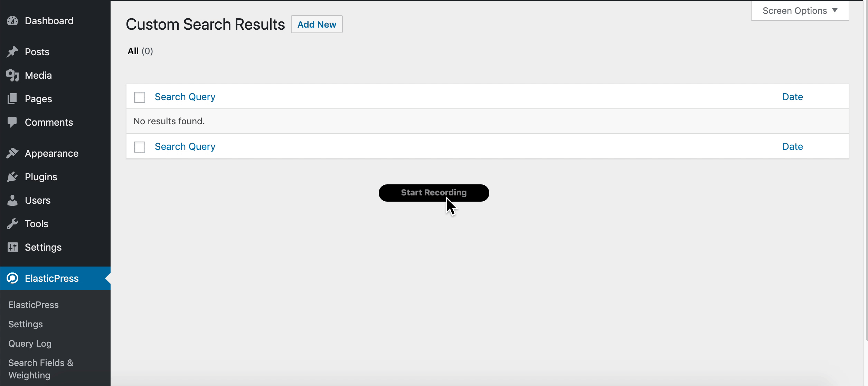Click the Dashboard menu icon
868x386 pixels.
coord(14,20)
